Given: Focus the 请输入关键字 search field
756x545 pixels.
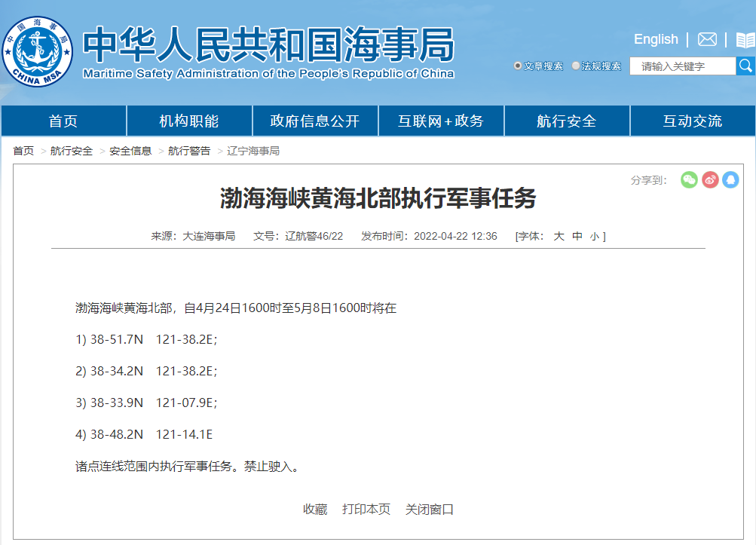Looking at the screenshot, I should pos(681,66).
